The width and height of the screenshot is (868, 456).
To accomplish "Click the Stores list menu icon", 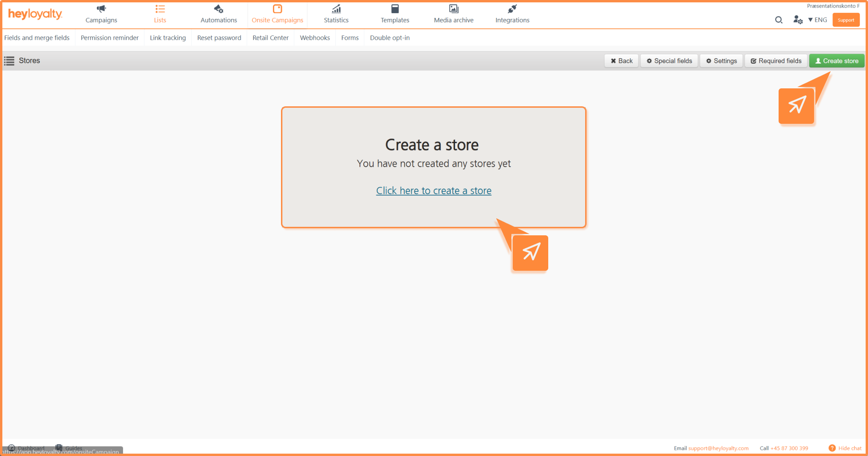I will pyautogui.click(x=9, y=61).
